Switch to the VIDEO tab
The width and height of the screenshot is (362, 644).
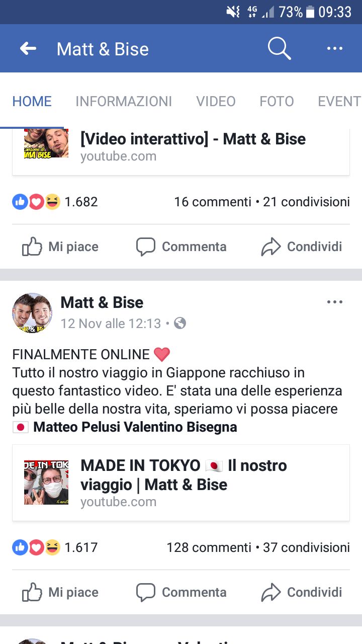point(216,101)
